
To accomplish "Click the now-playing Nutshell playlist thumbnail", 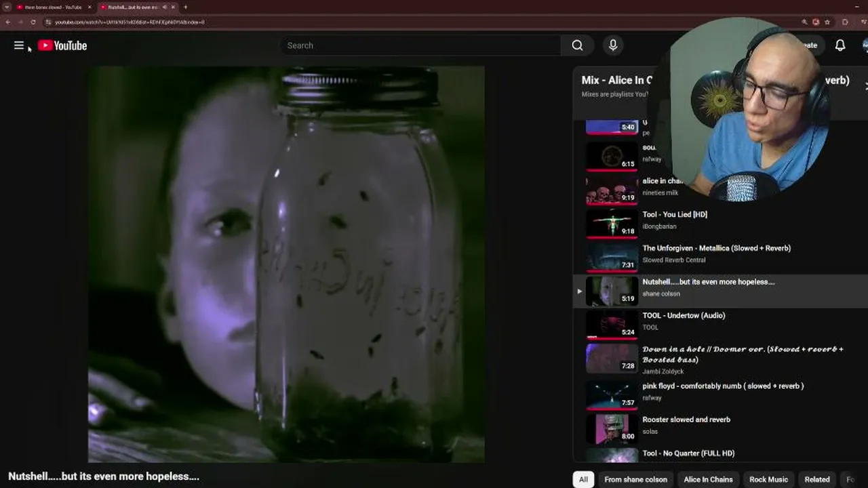I will (612, 291).
